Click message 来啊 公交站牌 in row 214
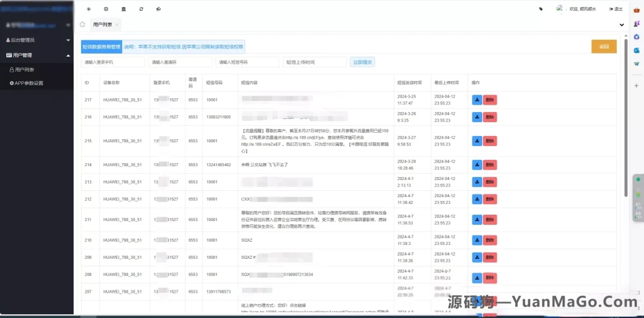This screenshot has width=644, height=318. click(x=265, y=164)
